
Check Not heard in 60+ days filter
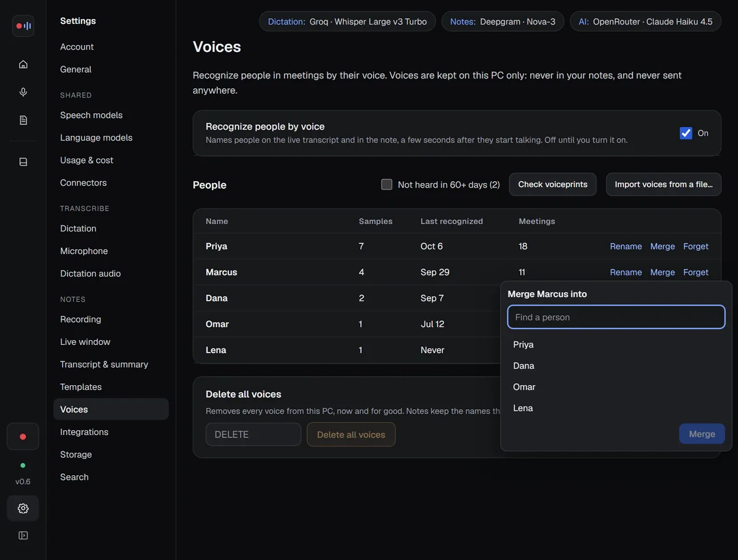click(x=386, y=184)
